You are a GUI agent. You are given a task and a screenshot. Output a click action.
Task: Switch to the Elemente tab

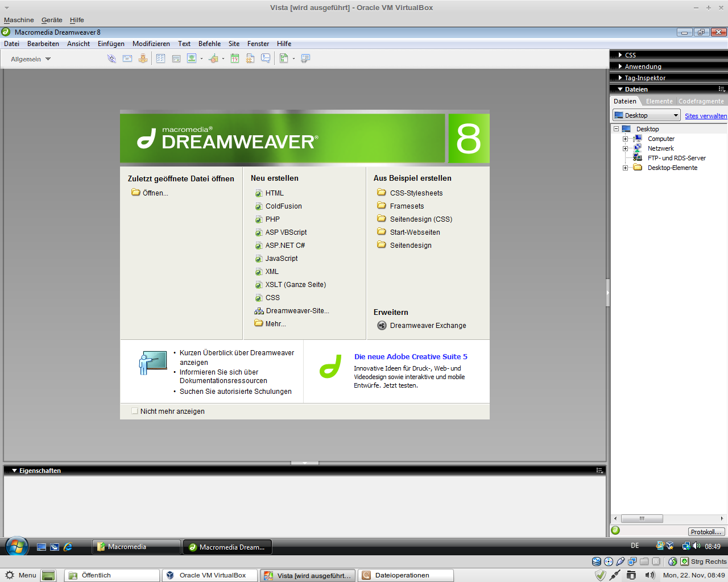point(659,101)
